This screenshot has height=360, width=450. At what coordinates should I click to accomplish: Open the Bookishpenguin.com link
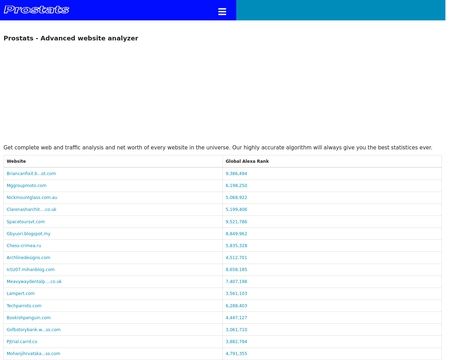[29, 318]
